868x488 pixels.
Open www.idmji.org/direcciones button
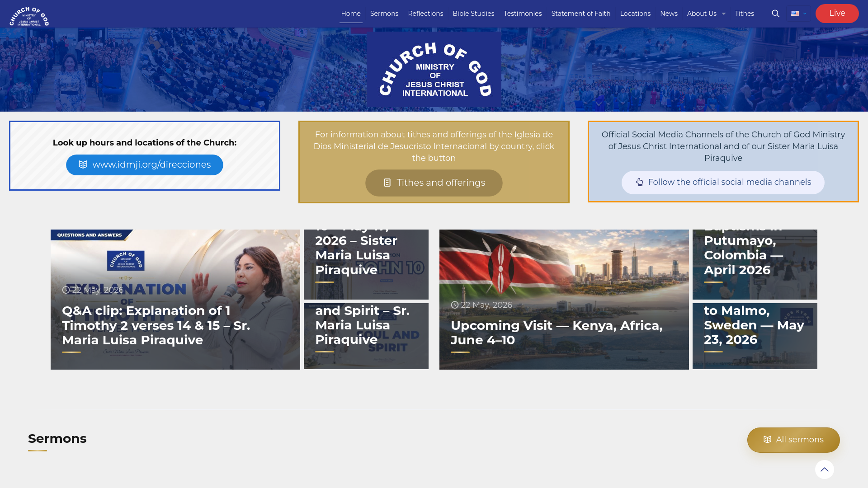pos(145,165)
